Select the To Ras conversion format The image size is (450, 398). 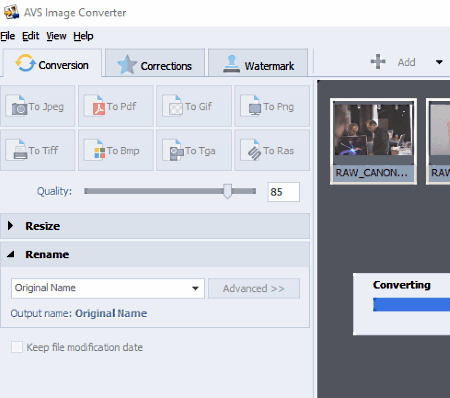pos(272,150)
